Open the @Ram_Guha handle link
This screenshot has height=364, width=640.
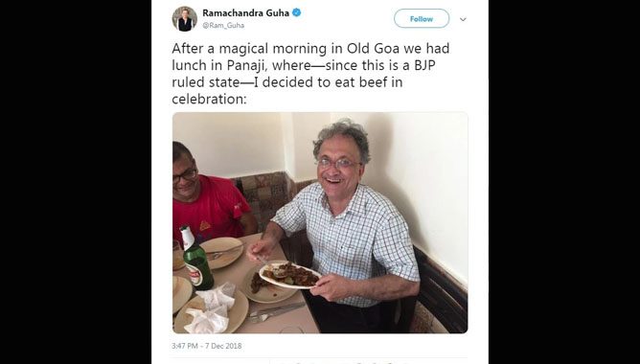(x=223, y=25)
